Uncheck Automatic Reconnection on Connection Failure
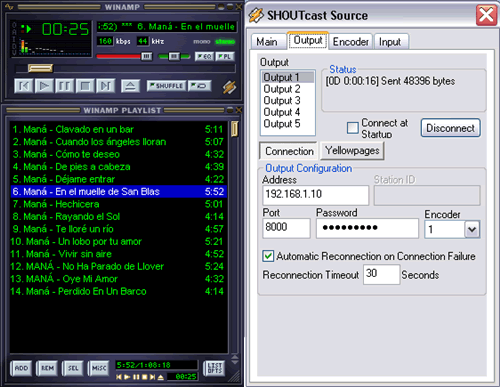 tap(268, 256)
